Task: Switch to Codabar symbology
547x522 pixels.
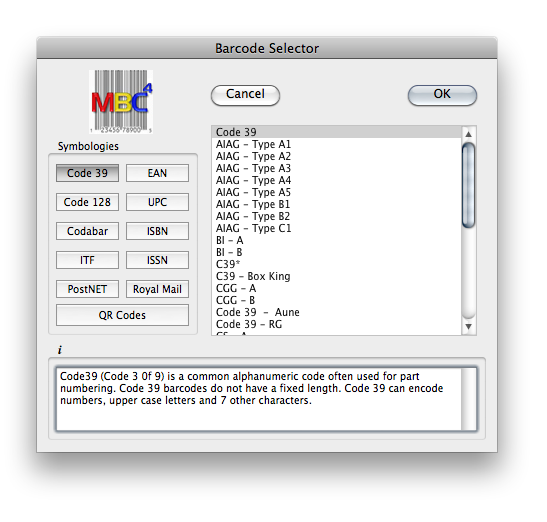Action: (x=87, y=231)
